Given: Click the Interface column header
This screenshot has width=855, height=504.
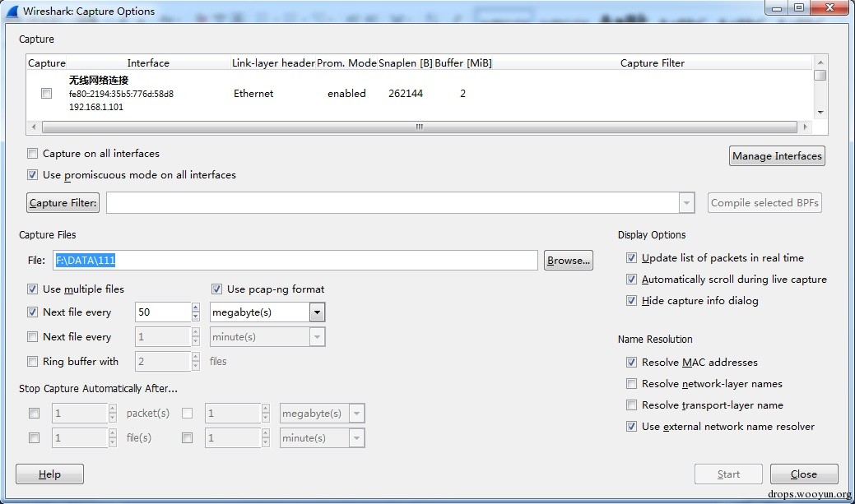Looking at the screenshot, I should pyautogui.click(x=148, y=63).
